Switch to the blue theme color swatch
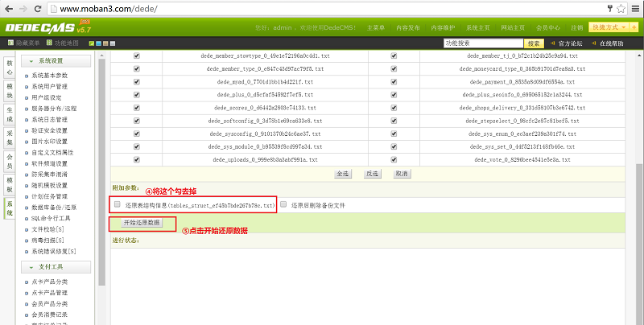 click(98, 43)
